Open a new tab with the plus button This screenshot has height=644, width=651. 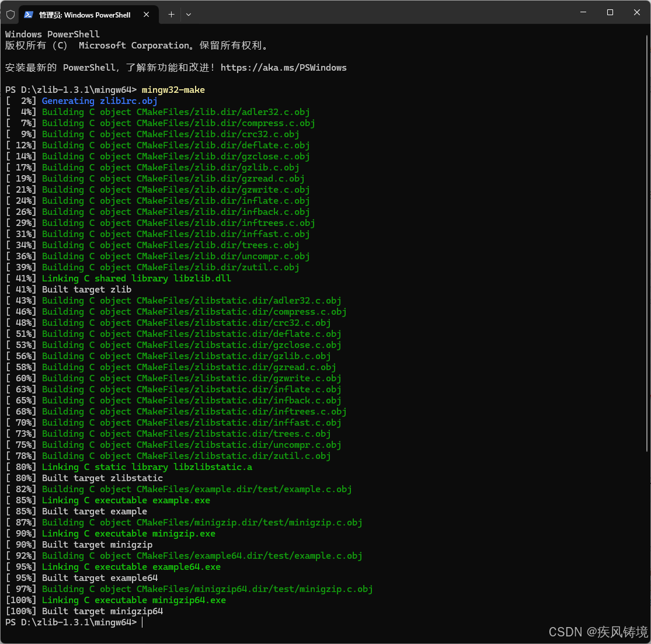click(171, 15)
